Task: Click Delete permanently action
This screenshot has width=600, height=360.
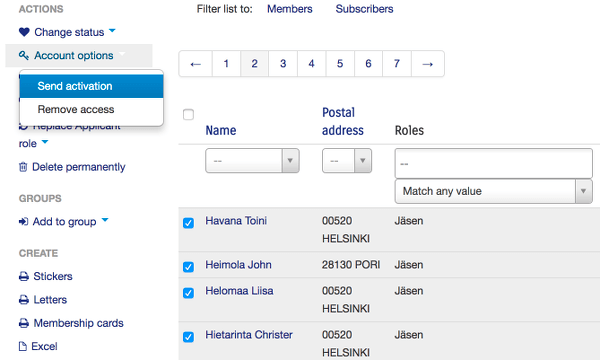Action: tap(78, 167)
